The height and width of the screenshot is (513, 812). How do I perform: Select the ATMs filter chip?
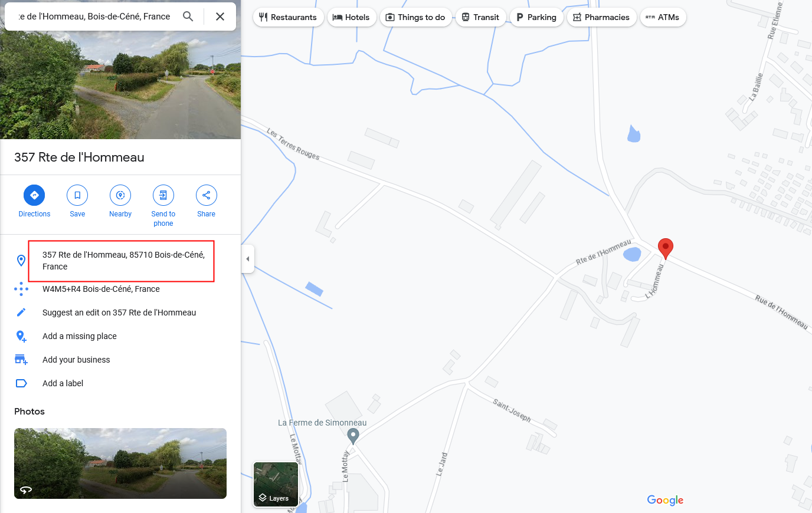[663, 17]
